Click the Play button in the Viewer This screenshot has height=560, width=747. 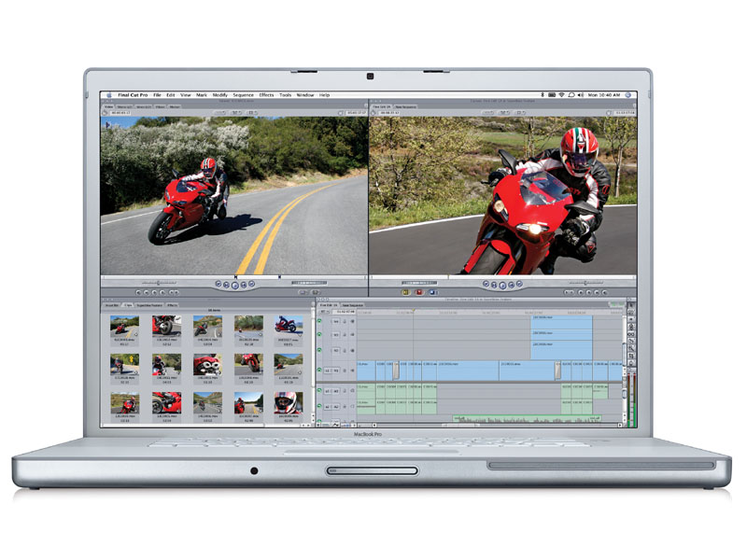tap(235, 283)
